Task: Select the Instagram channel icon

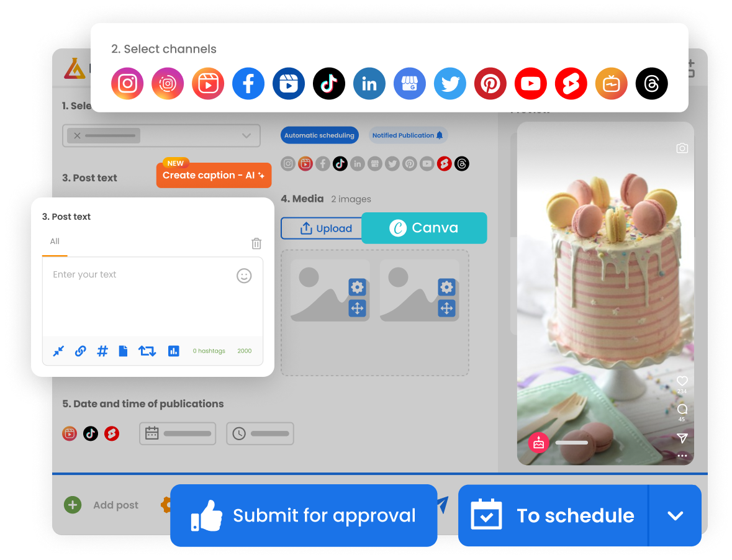Action: point(127,83)
